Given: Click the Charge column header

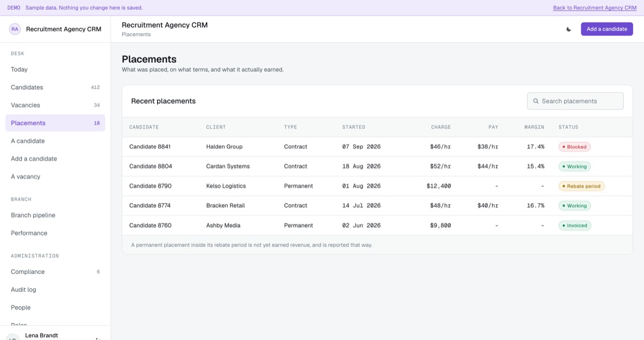Looking at the screenshot, I should click(x=440, y=127).
